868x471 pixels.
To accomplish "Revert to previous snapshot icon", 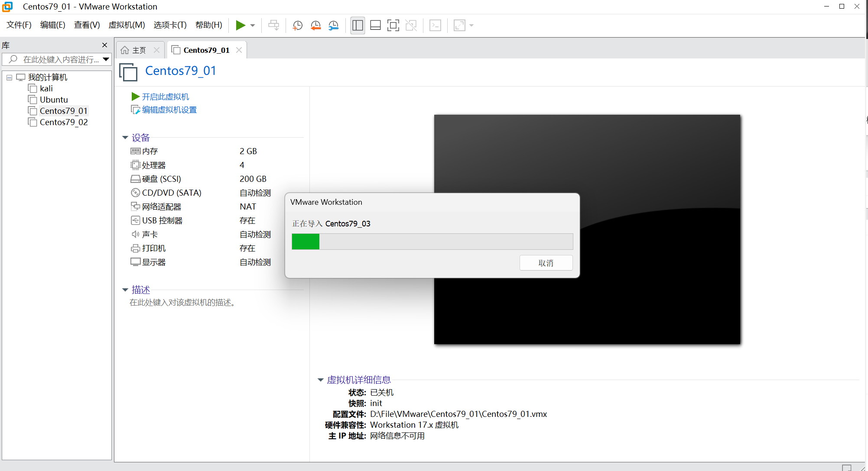I will 315,25.
